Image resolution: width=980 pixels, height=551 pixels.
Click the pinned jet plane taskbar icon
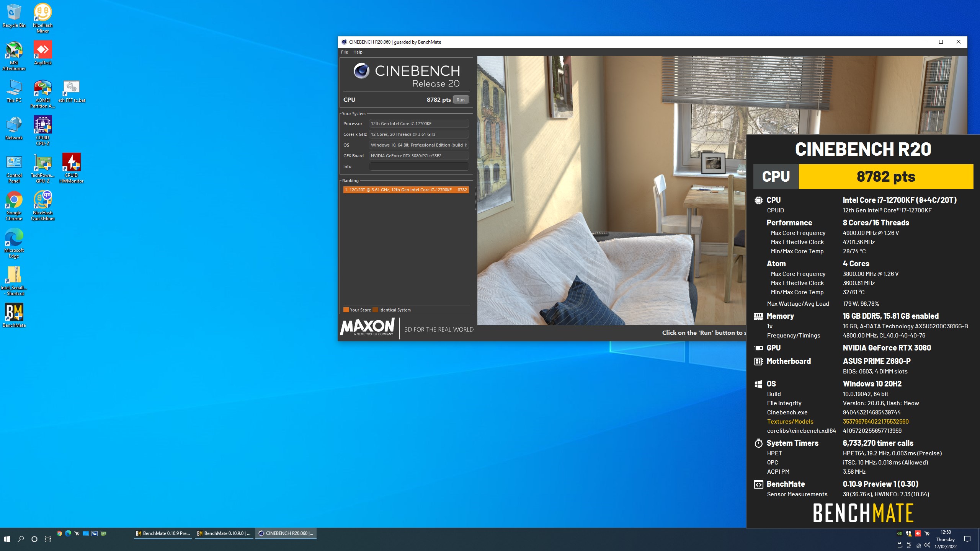click(77, 533)
